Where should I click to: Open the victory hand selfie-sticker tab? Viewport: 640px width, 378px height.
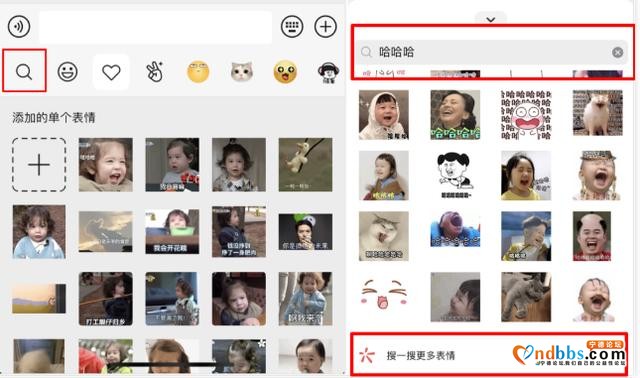tap(155, 72)
